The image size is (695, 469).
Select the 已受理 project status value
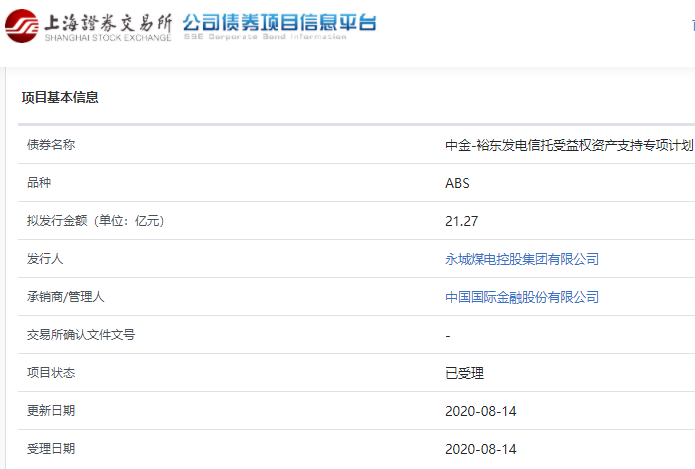(x=464, y=373)
